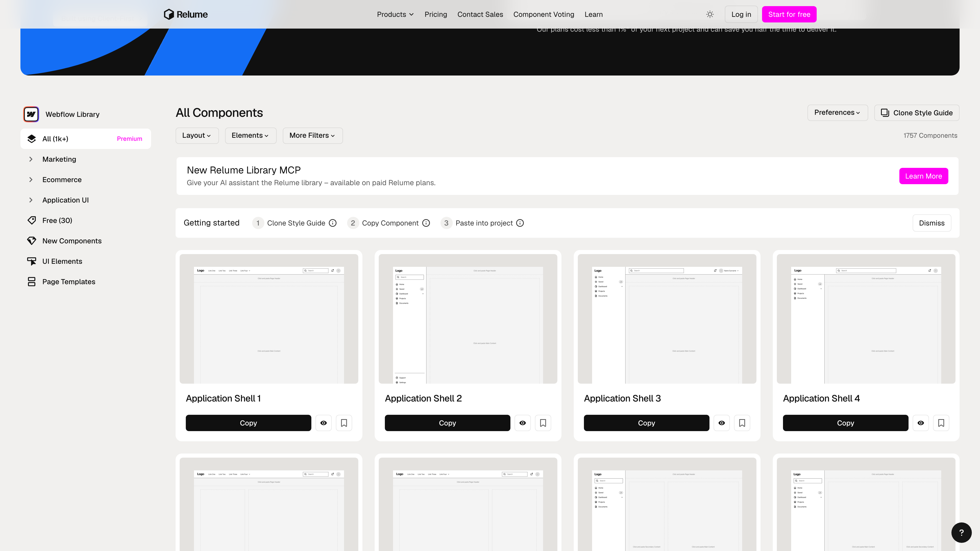The height and width of the screenshot is (551, 980).
Task: Show info for Clone Style Guide step
Action: pyautogui.click(x=333, y=223)
